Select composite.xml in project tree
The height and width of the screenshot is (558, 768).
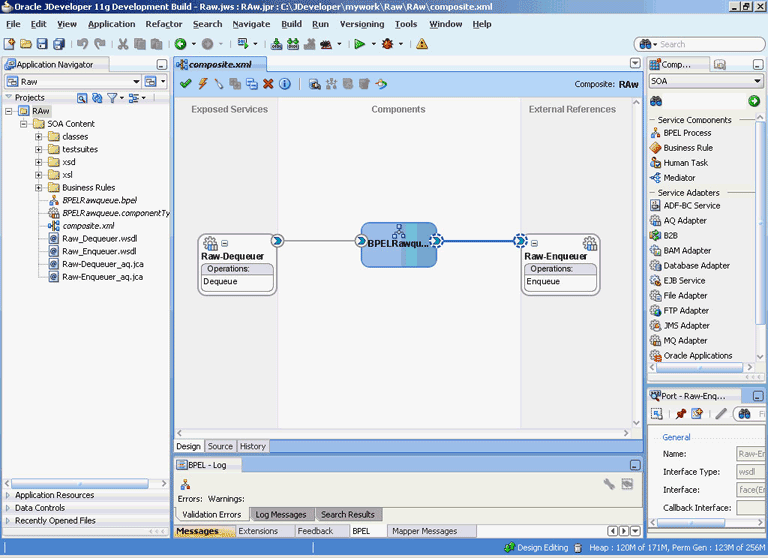88,226
